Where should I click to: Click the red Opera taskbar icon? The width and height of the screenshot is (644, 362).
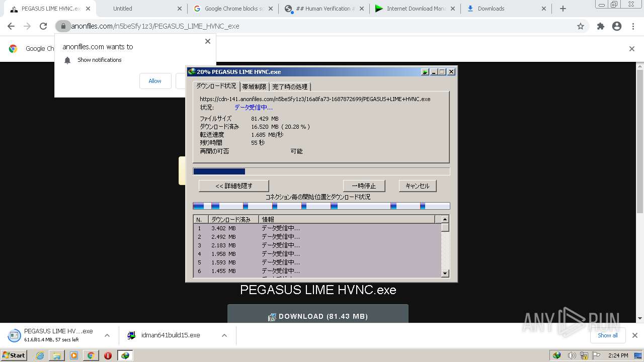click(108, 355)
